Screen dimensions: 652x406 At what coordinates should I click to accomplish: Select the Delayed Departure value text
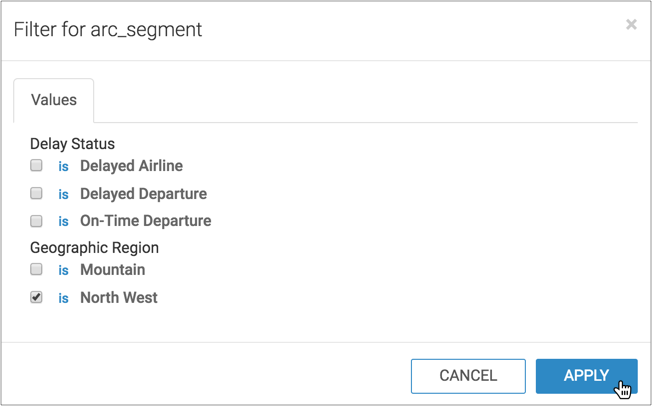[143, 194]
